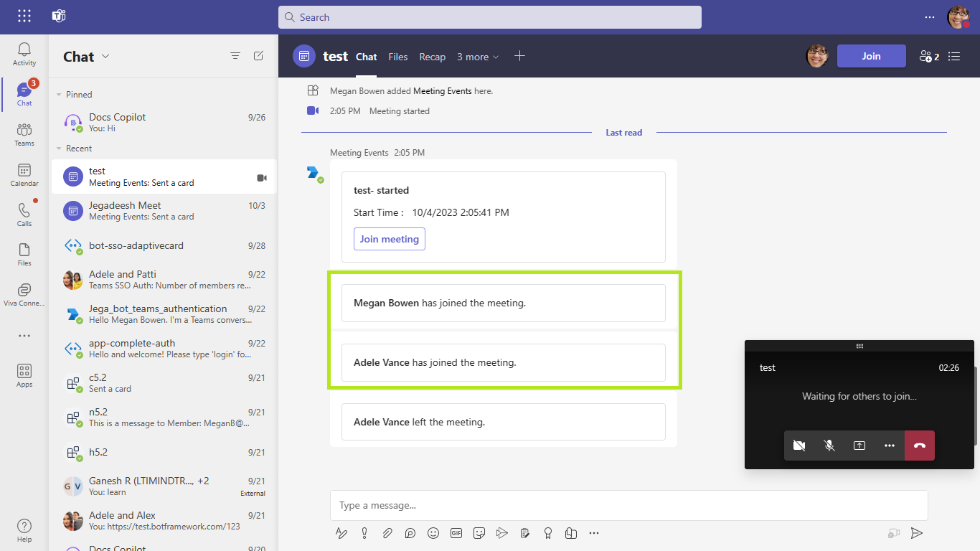Insert a Loop component icon
This screenshot has height=551, width=980.
410,533
